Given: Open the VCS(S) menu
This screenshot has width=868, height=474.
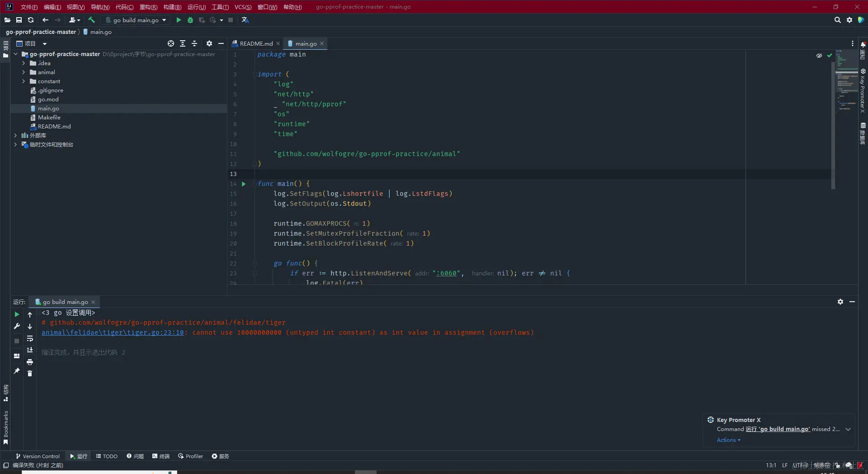Looking at the screenshot, I should point(243,7).
